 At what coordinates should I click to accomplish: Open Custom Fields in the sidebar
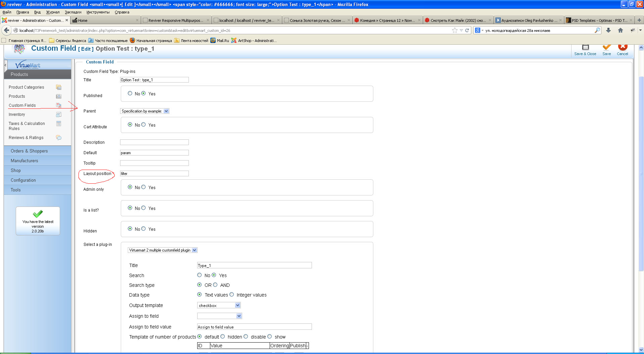22,105
